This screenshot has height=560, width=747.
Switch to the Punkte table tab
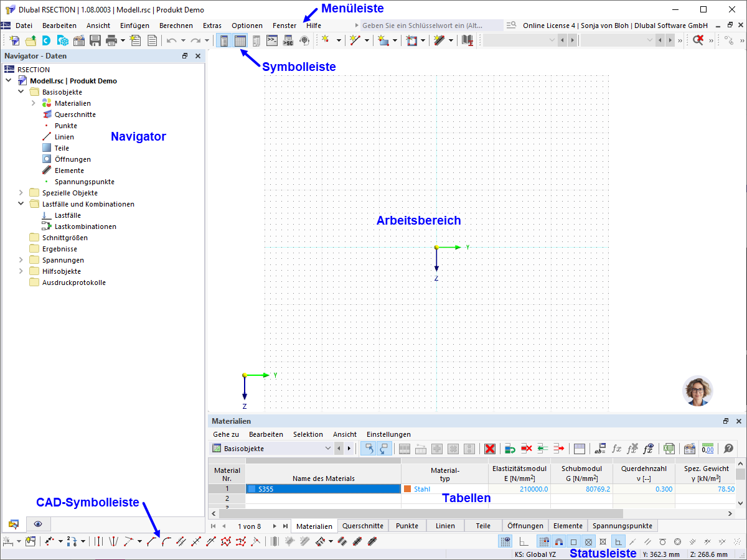[x=407, y=526]
